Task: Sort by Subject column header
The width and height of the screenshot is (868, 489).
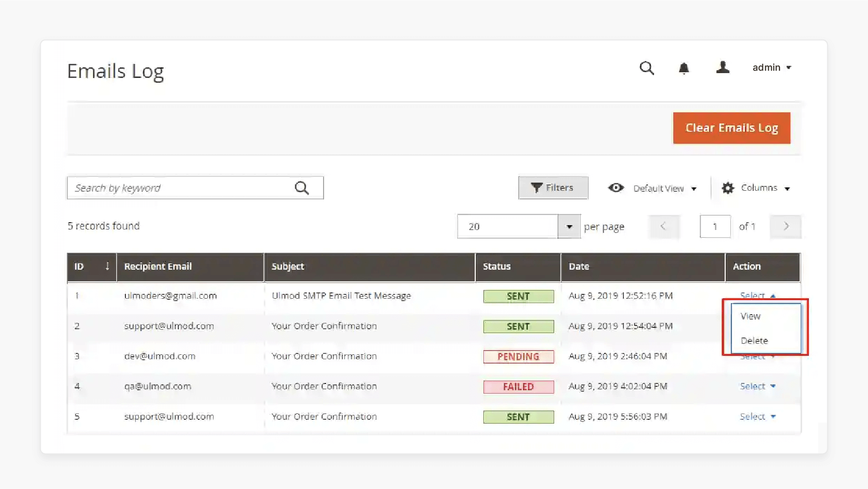Action: click(x=370, y=267)
